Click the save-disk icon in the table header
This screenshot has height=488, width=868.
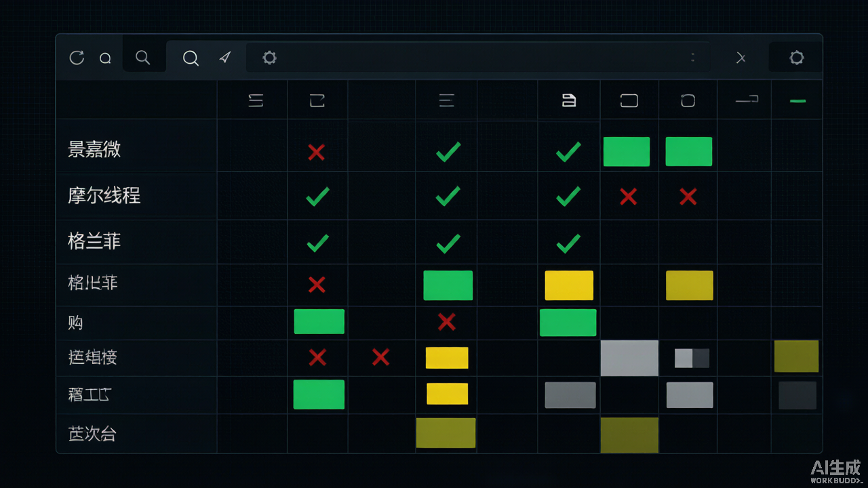[x=569, y=101]
